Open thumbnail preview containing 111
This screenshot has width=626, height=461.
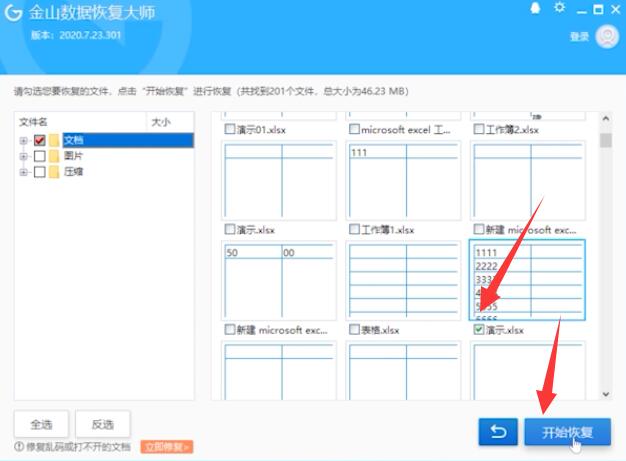[x=403, y=180]
